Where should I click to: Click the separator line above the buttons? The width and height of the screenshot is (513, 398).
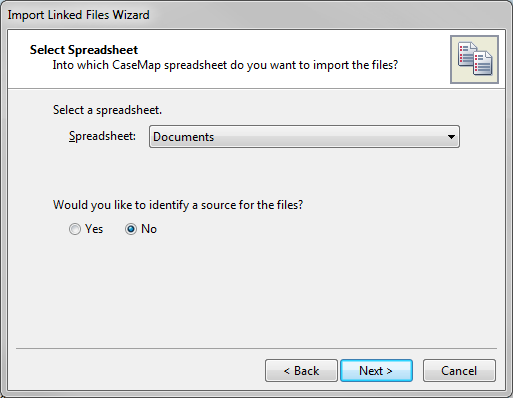[256, 349]
